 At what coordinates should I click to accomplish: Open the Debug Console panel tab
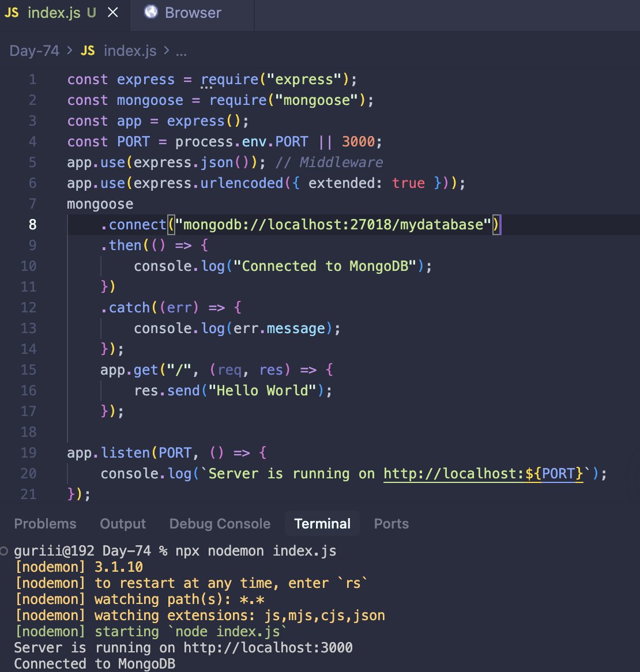click(220, 524)
